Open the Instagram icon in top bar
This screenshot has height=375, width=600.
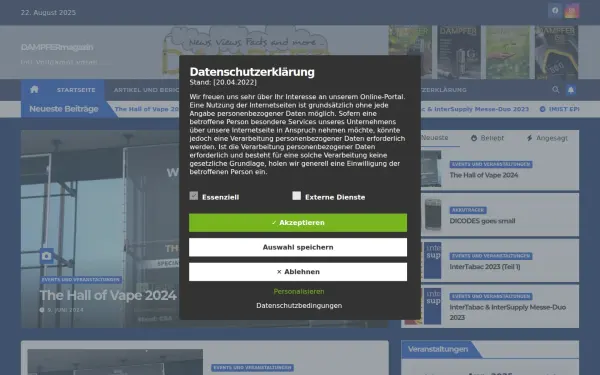click(x=571, y=11)
